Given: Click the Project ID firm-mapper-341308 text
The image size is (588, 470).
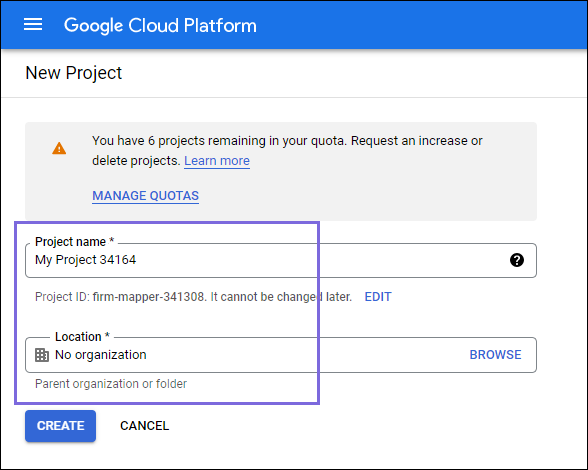Looking at the screenshot, I should (x=120, y=297).
